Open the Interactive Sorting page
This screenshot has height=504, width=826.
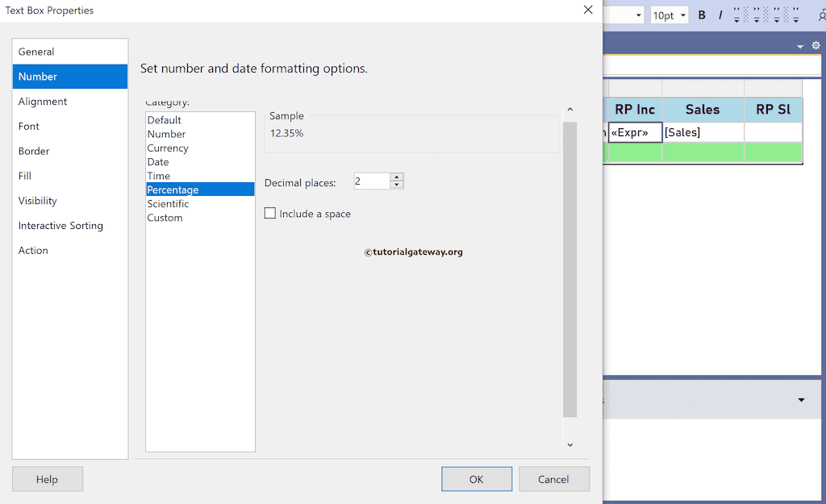[x=60, y=226]
